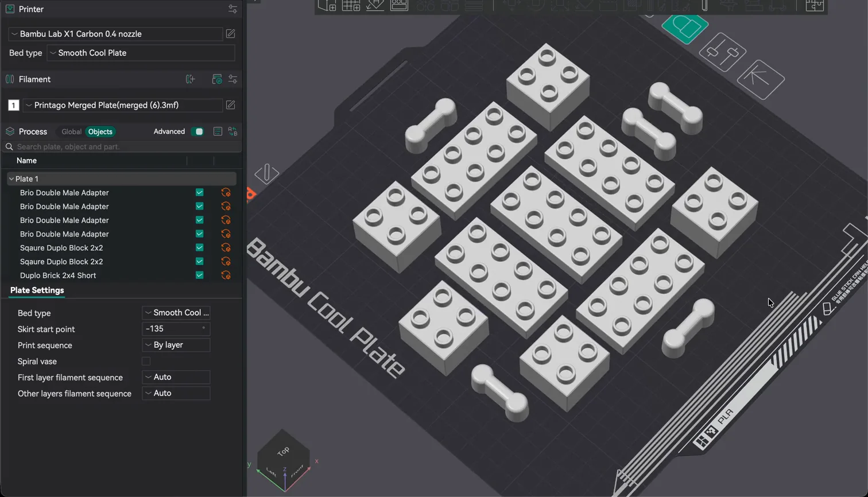Click the AMS sync filament icon
The height and width of the screenshot is (497, 868).
[x=216, y=79]
